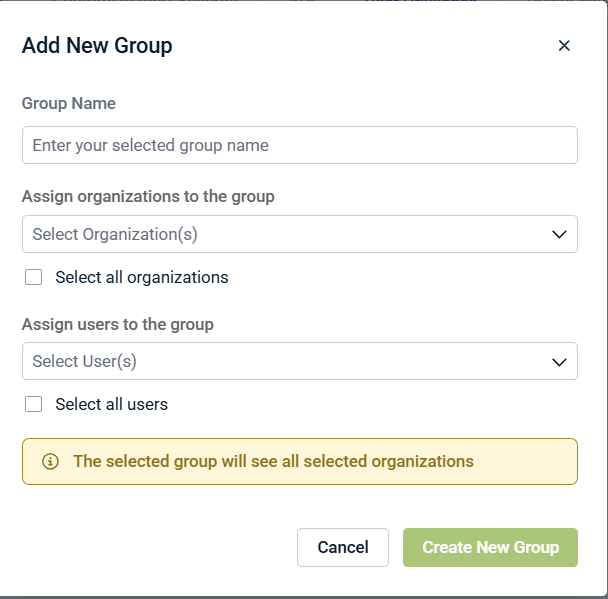Click the "Enter your selected group name" placeholder
The height and width of the screenshot is (599, 608).
pyautogui.click(x=151, y=145)
